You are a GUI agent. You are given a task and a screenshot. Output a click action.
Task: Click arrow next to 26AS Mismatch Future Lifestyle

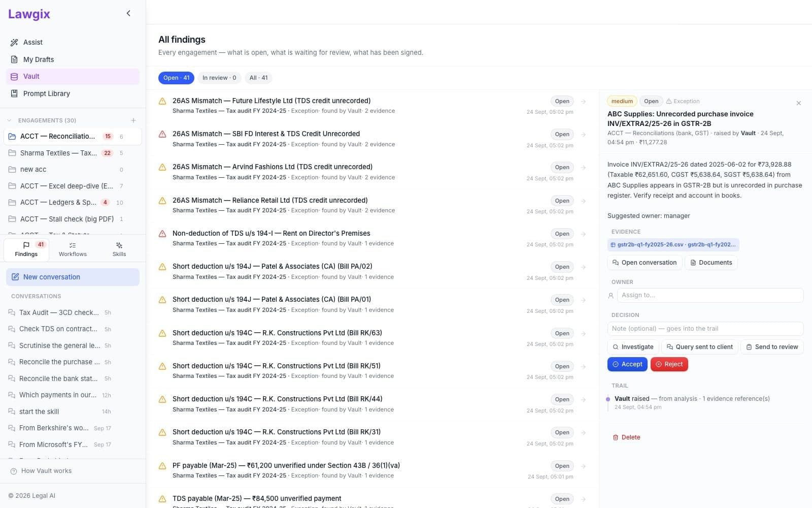coord(584,102)
